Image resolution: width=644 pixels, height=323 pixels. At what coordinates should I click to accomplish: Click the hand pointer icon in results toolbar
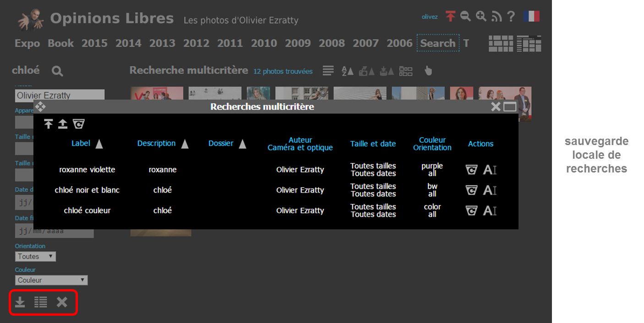(428, 71)
